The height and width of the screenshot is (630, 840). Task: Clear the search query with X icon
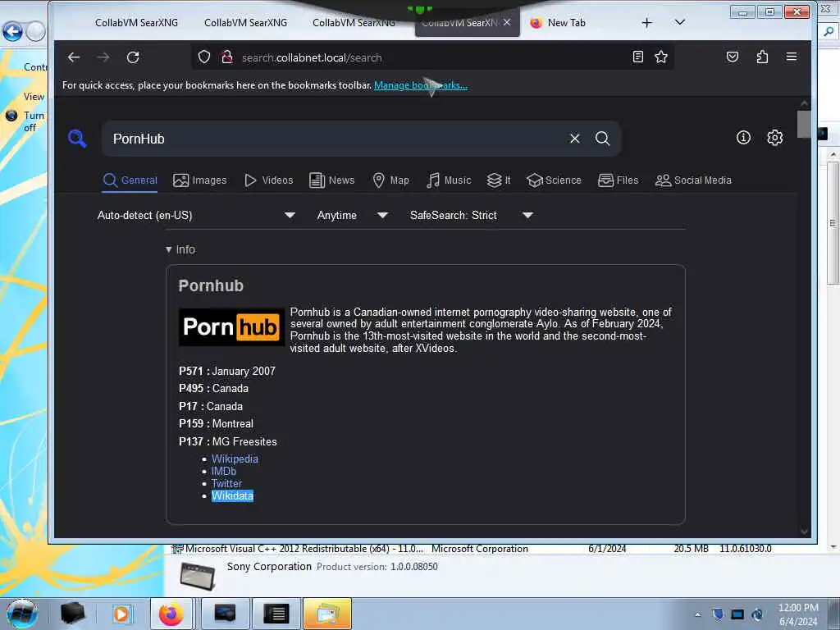(575, 139)
